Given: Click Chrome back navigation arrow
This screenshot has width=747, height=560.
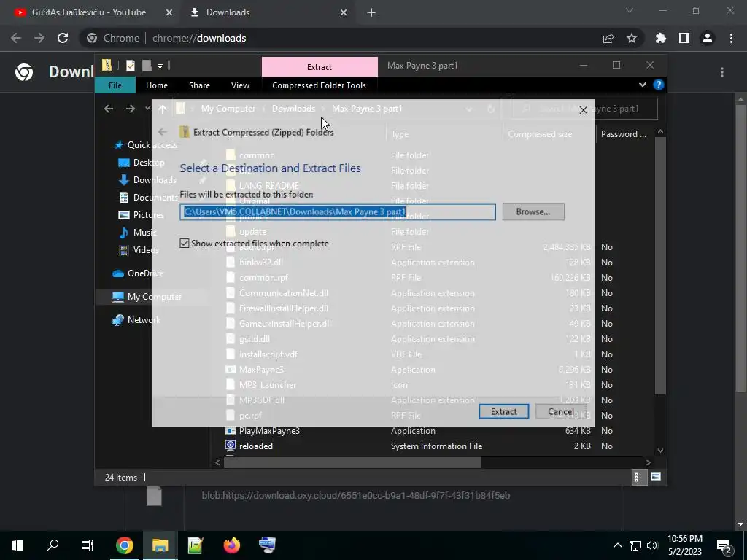Looking at the screenshot, I should [x=16, y=38].
